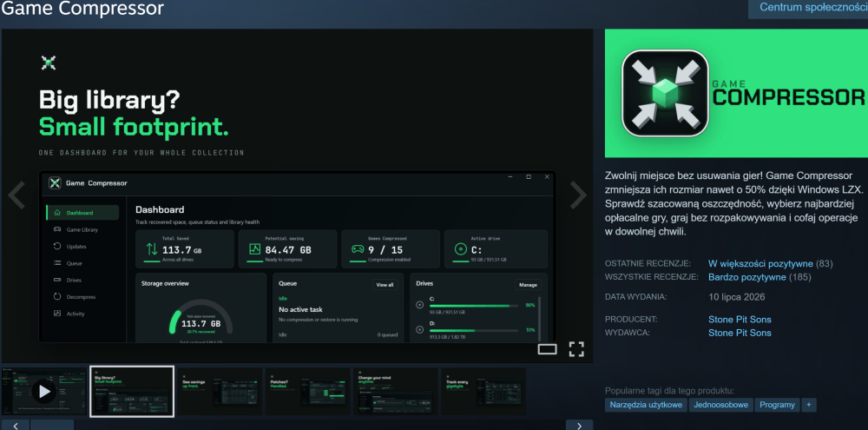Open the Stone Pit Sons producent link
Viewport: 868px width, 430px height.
tap(740, 320)
